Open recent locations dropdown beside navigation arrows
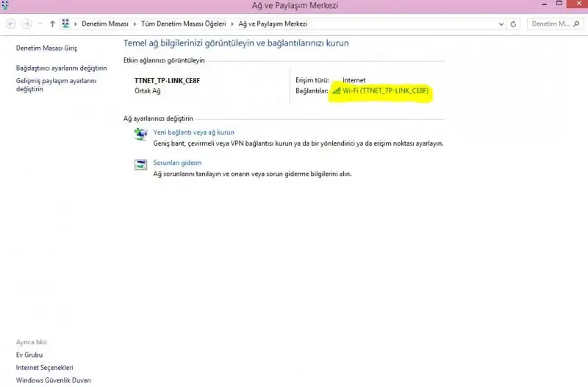Viewport: 588px width, 387px height. click(x=40, y=24)
